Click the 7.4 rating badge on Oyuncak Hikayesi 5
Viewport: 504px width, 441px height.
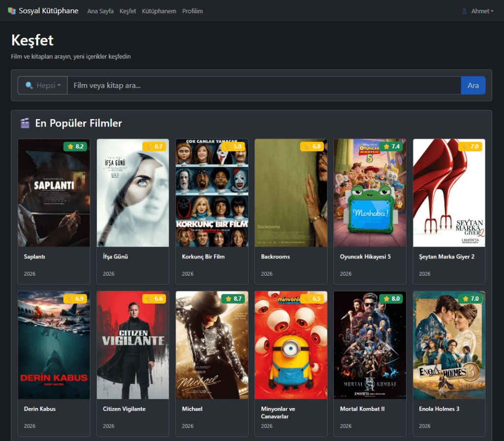pos(391,147)
